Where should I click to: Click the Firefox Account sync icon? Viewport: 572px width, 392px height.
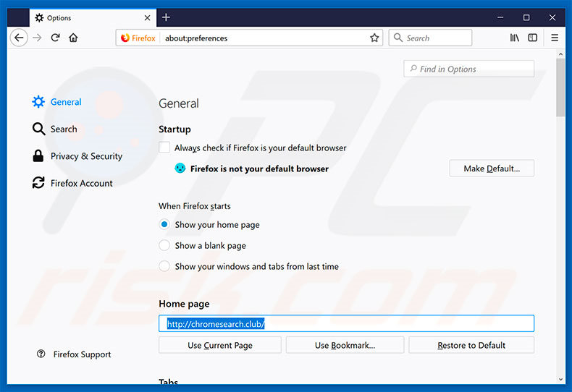pyautogui.click(x=38, y=183)
